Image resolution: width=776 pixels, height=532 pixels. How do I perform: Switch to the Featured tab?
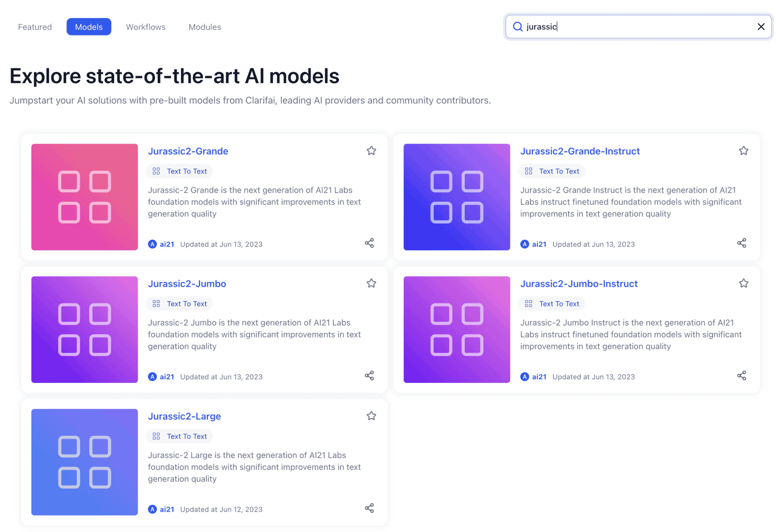pos(35,27)
